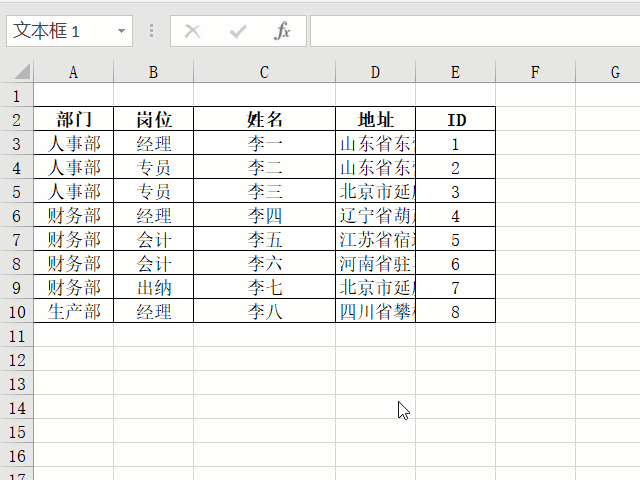Select row 1 header
Image resolution: width=640 pixels, height=480 pixels.
16,96
